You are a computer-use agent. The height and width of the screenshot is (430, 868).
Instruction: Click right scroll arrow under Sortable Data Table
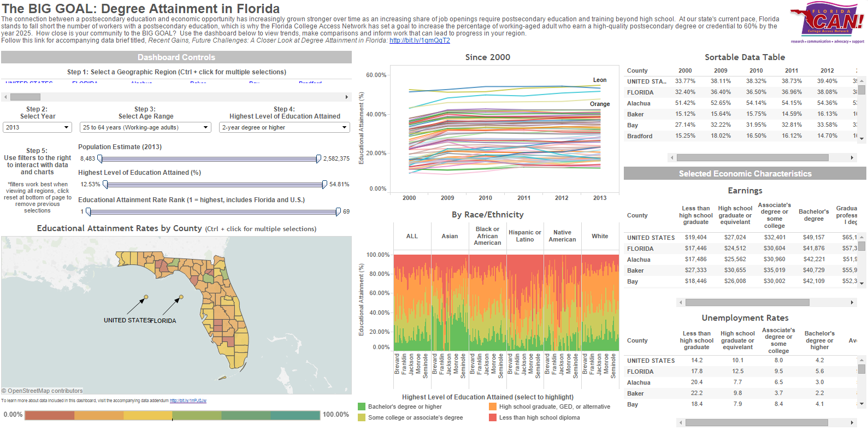(852, 158)
